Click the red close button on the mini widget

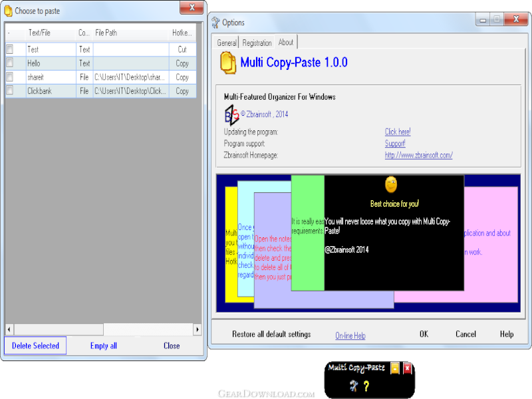[408, 368]
